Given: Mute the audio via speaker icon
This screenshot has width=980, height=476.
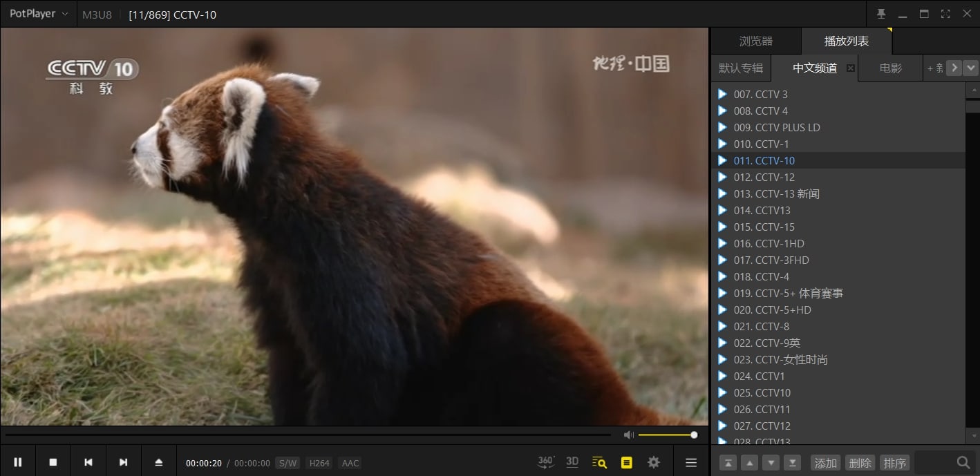Looking at the screenshot, I should tap(628, 435).
